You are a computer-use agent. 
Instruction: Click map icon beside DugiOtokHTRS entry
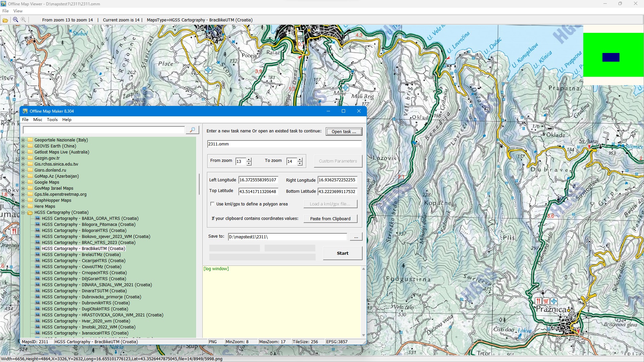[38, 309]
